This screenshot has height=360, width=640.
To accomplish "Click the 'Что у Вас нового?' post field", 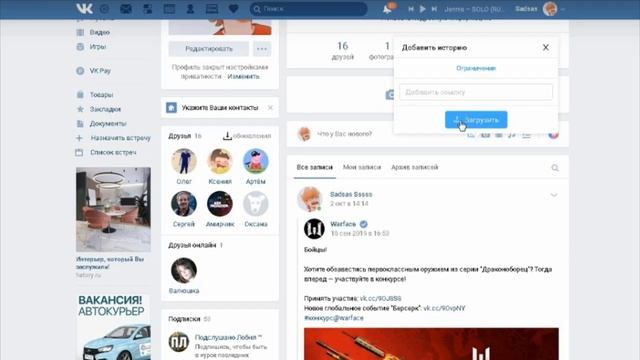I will [x=344, y=134].
